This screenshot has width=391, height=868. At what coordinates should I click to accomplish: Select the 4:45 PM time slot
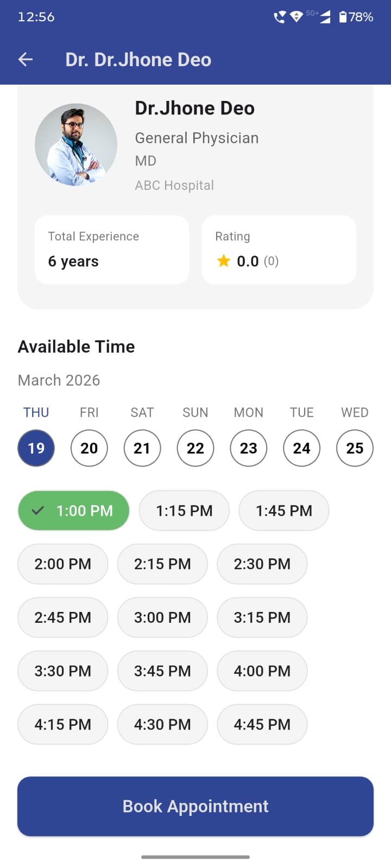tap(262, 724)
